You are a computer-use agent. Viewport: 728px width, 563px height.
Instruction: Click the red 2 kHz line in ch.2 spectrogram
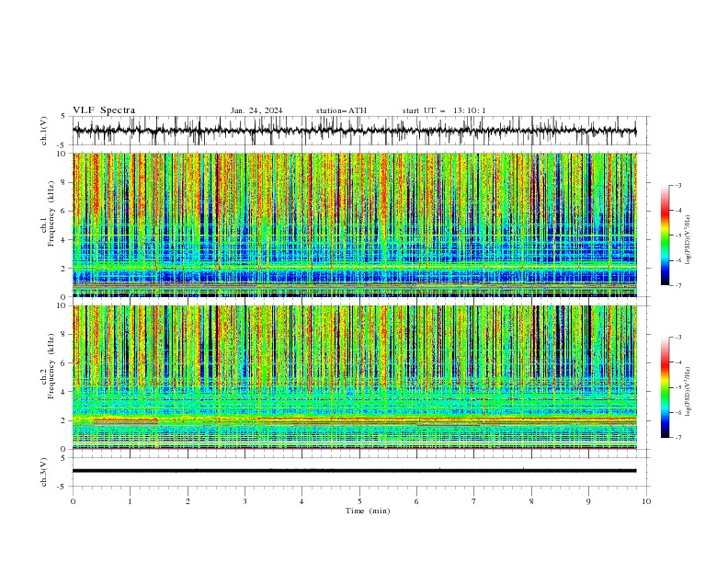tap(355, 419)
